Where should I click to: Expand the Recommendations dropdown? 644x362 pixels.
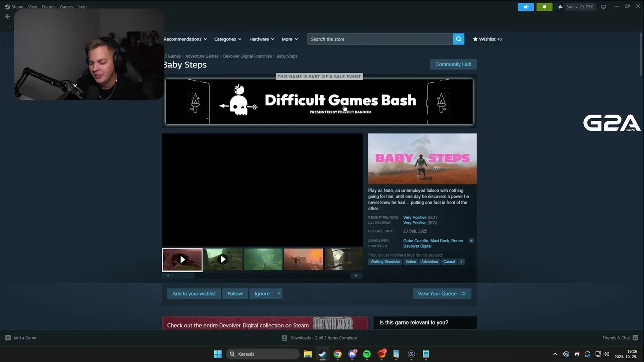[x=185, y=39]
